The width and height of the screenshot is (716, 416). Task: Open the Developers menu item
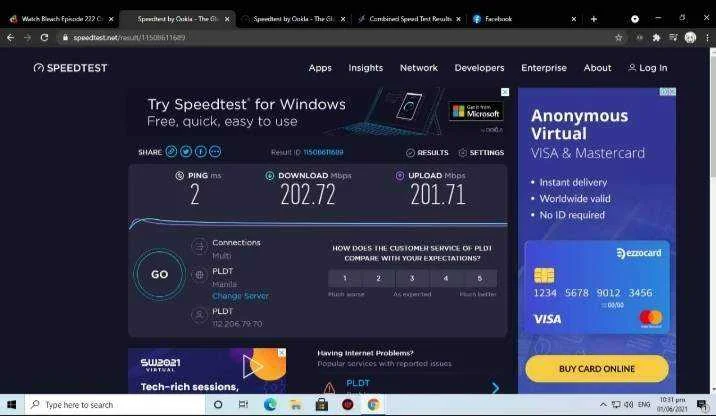(479, 68)
